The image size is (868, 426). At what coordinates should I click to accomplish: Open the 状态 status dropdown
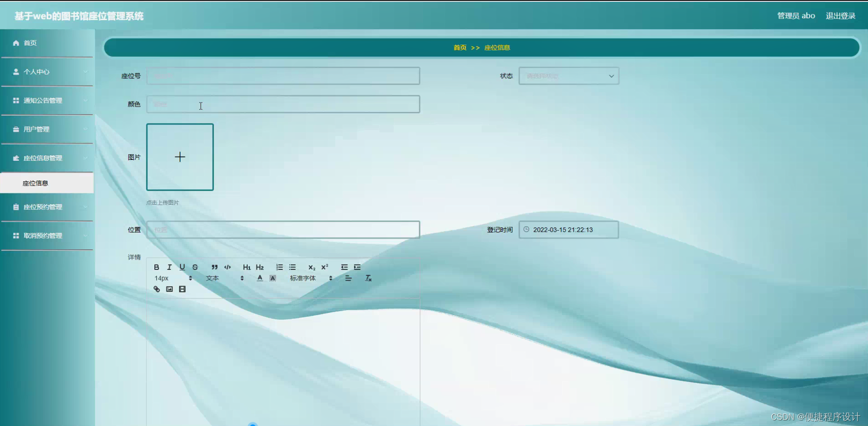[x=568, y=76]
